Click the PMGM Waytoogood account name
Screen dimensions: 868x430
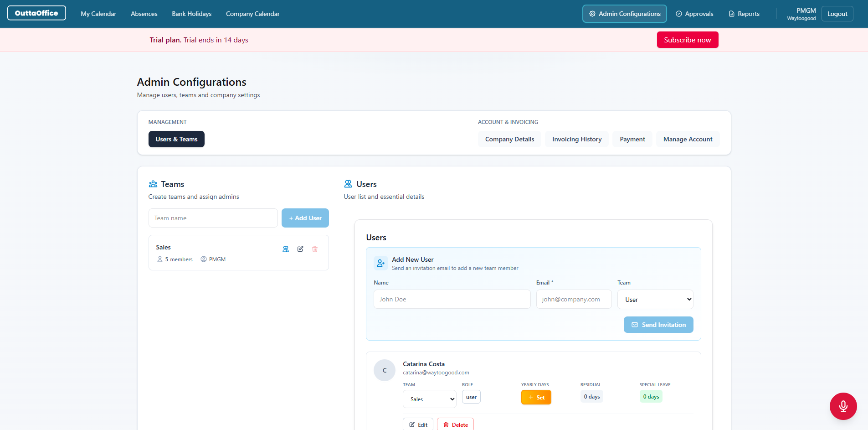point(801,14)
